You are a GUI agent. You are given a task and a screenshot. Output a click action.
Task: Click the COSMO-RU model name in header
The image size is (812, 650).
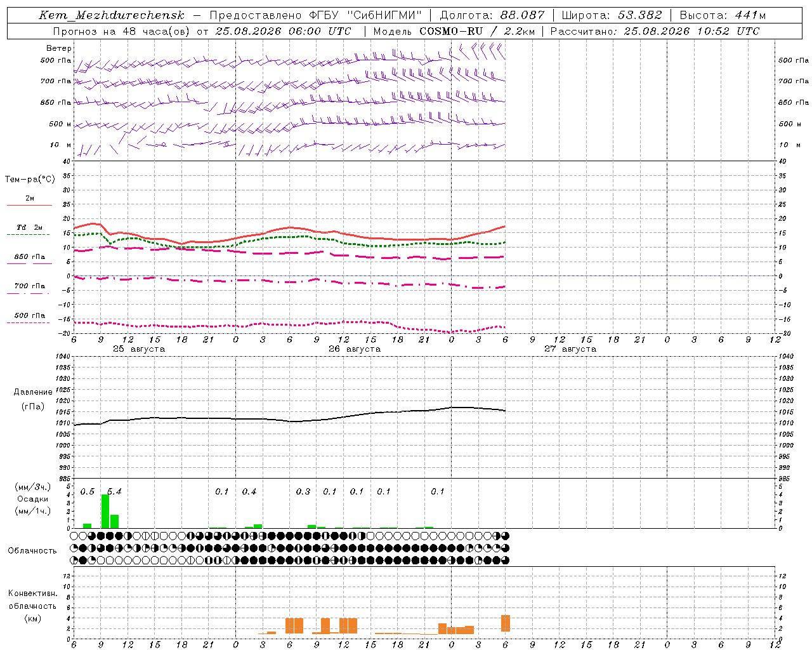451,31
